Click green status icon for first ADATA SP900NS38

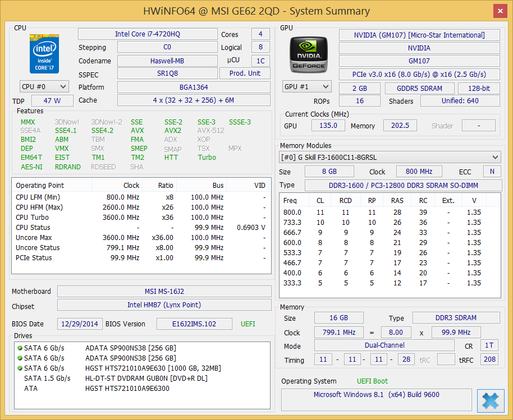pyautogui.click(x=20, y=348)
